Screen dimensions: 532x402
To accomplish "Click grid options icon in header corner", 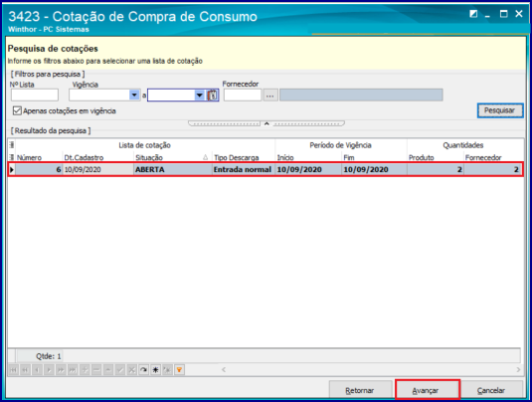I will click(x=12, y=145).
